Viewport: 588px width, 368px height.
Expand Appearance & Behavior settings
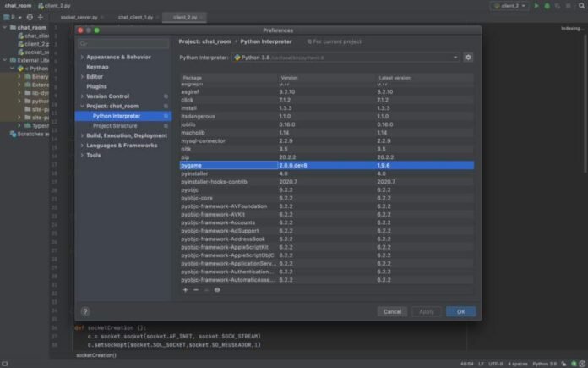[x=82, y=57]
